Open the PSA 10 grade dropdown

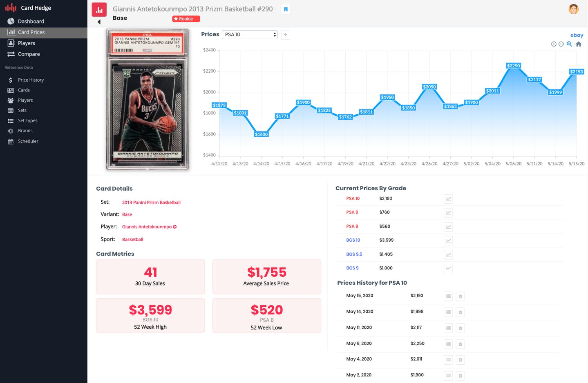(250, 35)
